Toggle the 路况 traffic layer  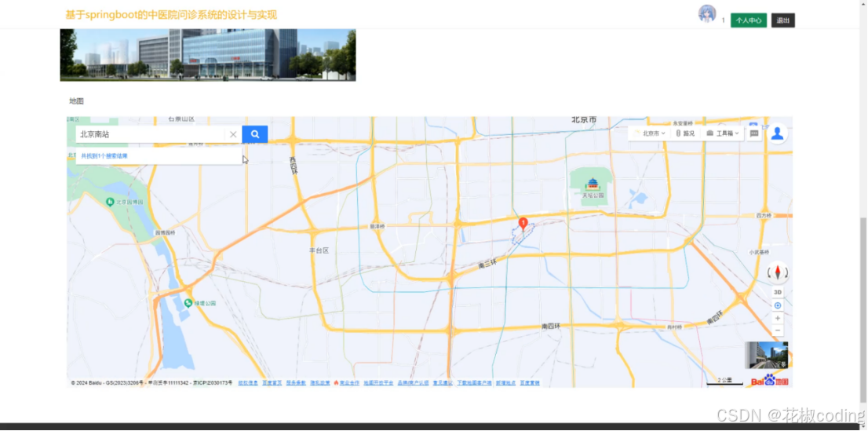click(x=685, y=133)
